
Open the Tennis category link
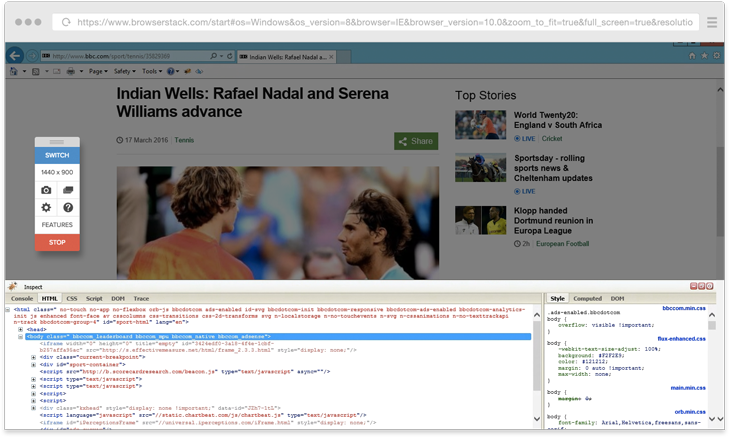[x=184, y=140]
